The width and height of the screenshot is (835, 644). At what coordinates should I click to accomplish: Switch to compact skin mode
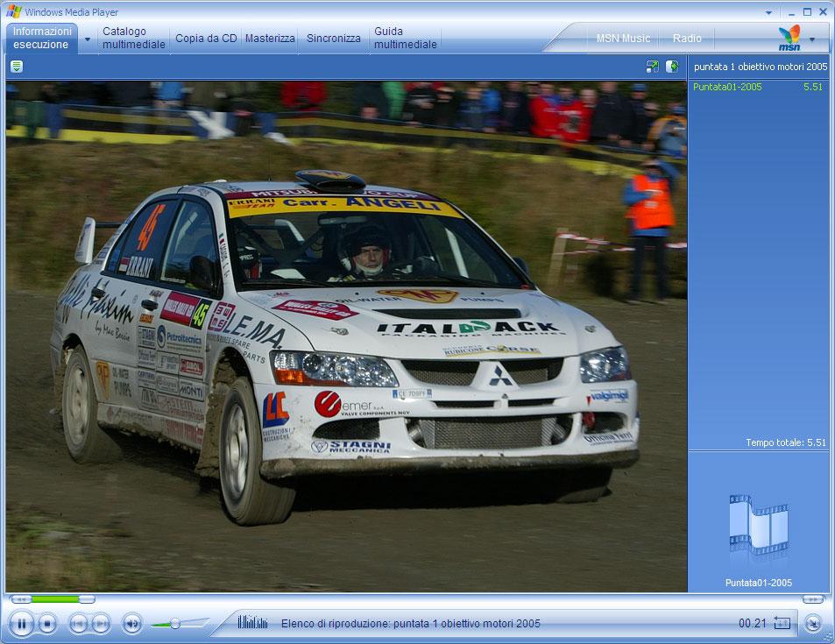pos(813,623)
